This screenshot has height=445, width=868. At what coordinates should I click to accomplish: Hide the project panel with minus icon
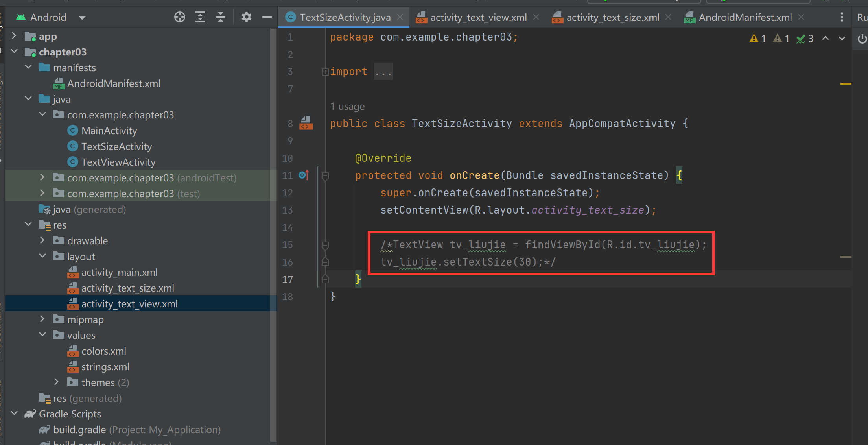point(267,17)
